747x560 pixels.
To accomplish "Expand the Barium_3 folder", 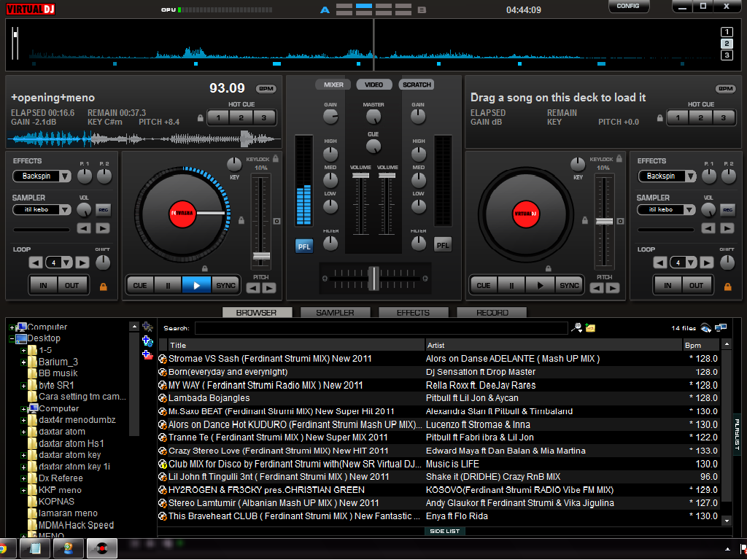I will point(23,362).
